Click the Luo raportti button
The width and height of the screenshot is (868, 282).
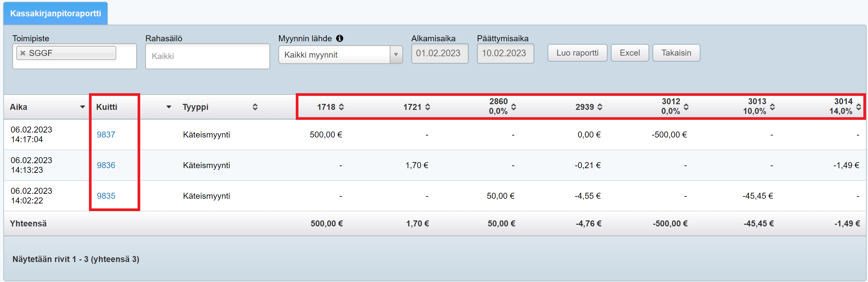577,53
